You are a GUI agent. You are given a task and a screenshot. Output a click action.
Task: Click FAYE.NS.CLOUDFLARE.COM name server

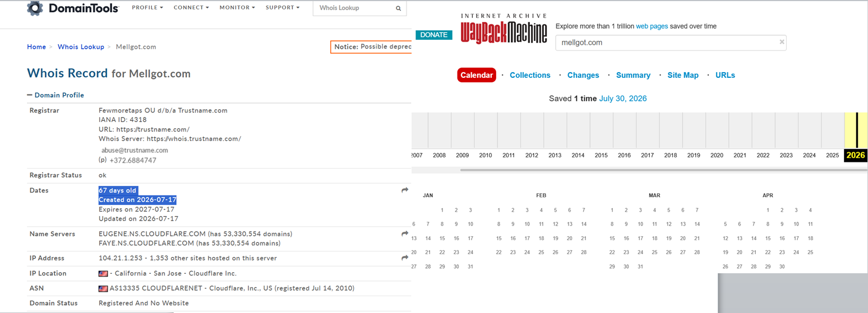click(146, 244)
